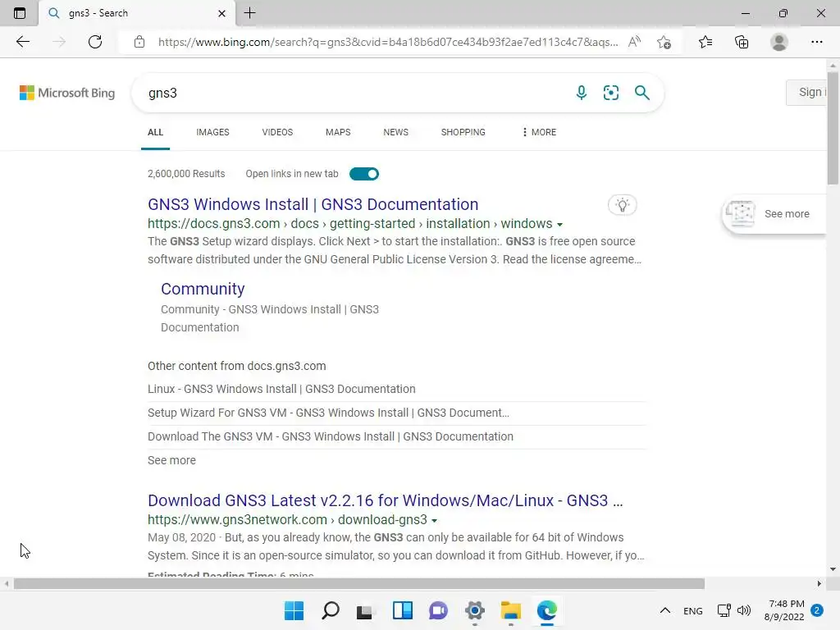The image size is (840, 630).
Task: Open network and volume quick settings
Action: pos(733,610)
